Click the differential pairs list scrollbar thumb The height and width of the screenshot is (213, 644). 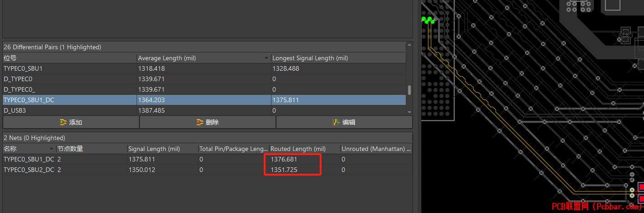pyautogui.click(x=409, y=90)
